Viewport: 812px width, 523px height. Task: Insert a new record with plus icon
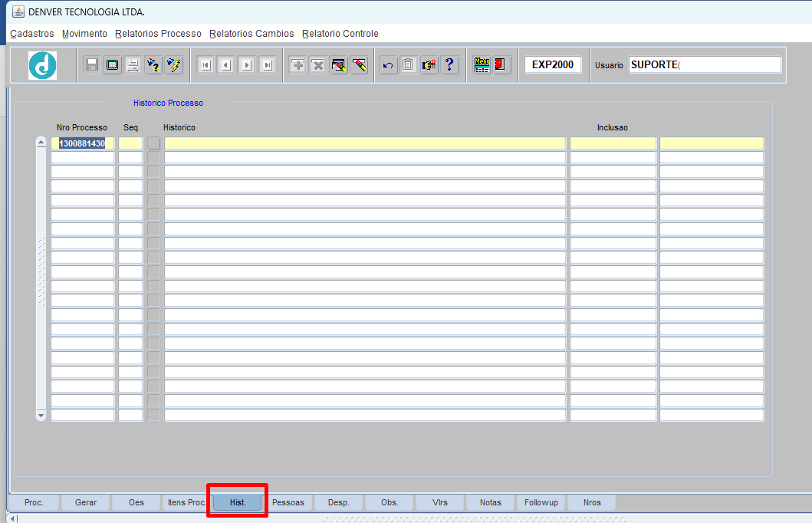point(298,65)
